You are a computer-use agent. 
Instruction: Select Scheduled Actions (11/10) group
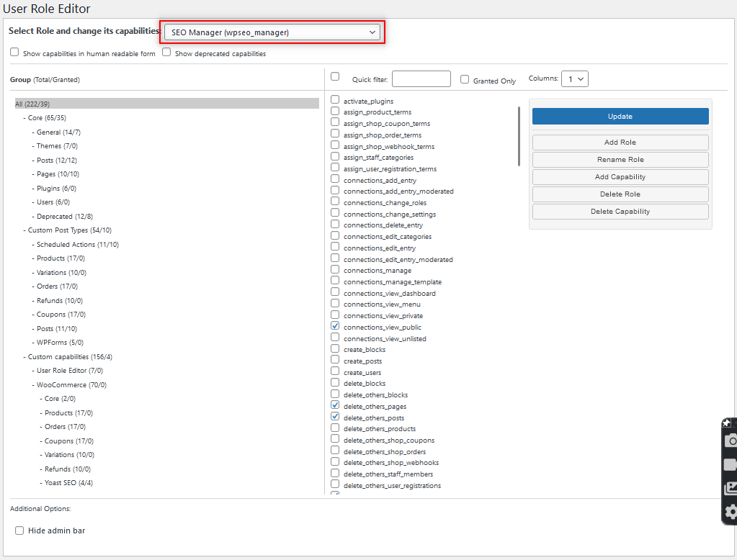tap(78, 245)
